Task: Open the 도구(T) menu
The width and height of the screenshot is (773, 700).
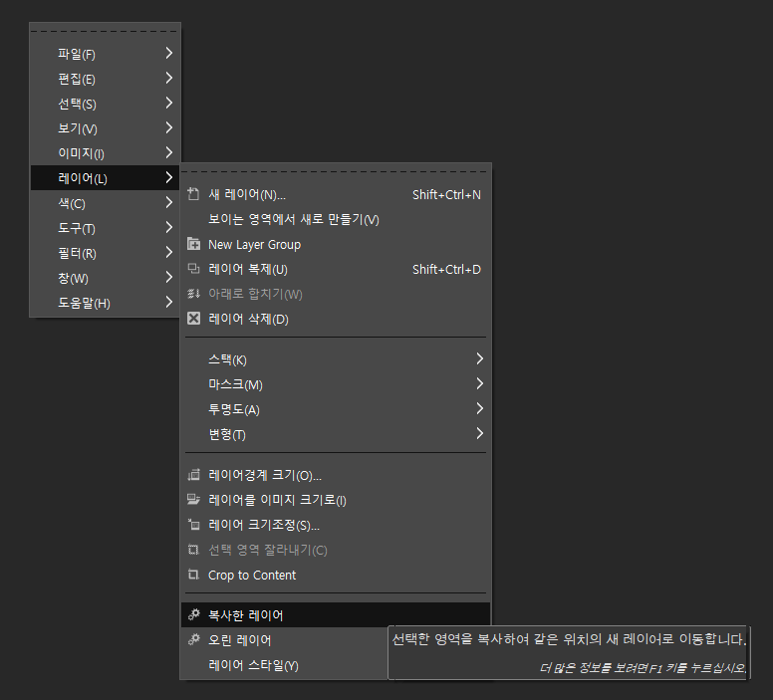Action: pyautogui.click(x=105, y=228)
